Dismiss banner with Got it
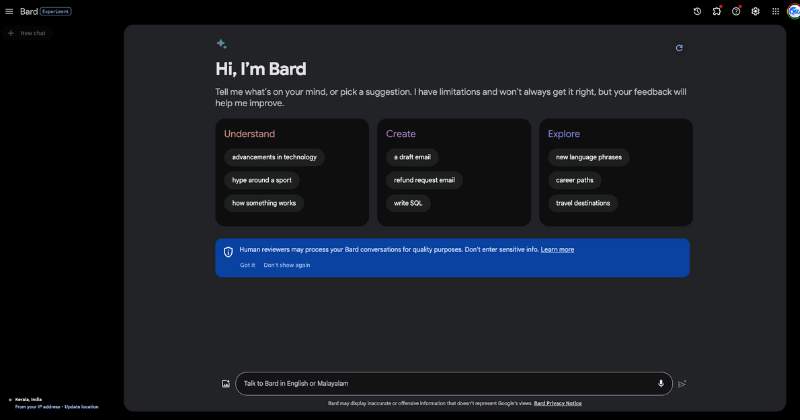This screenshot has width=800, height=420. (247, 265)
